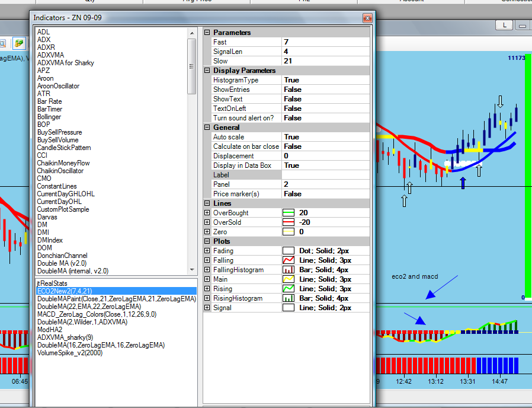This screenshot has height=408, width=532.
Task: Click the Main plot yellow line icon
Action: 288,279
